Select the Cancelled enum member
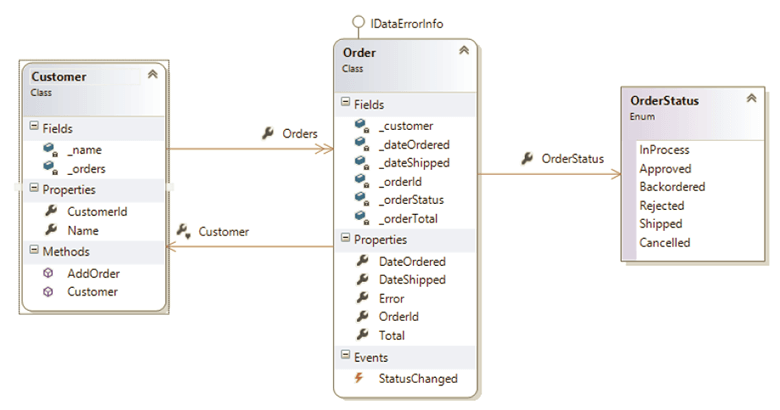The height and width of the screenshot is (410, 780). click(x=665, y=243)
